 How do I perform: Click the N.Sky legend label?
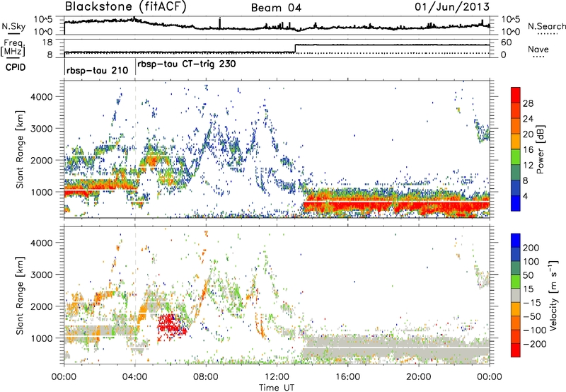pos(13,26)
